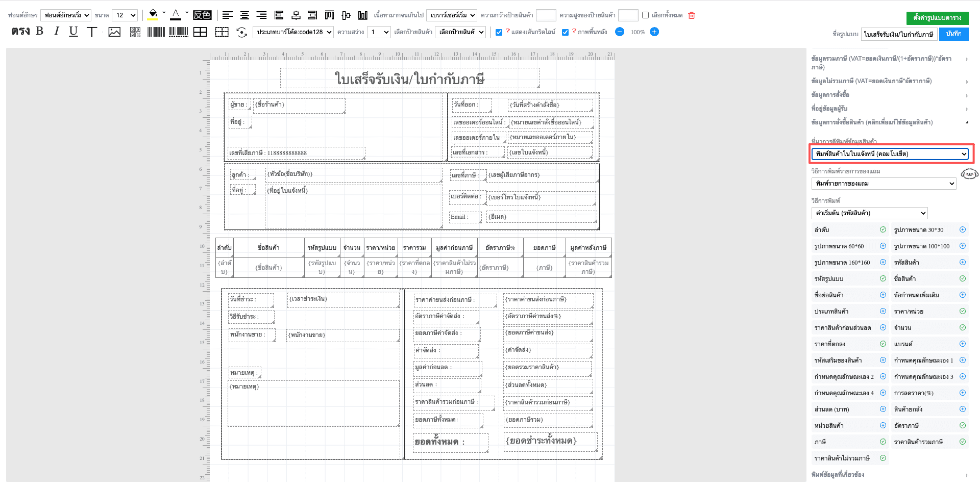
Task: Add the รูปภาพขนาด 30*30 field
Action: click(x=963, y=230)
